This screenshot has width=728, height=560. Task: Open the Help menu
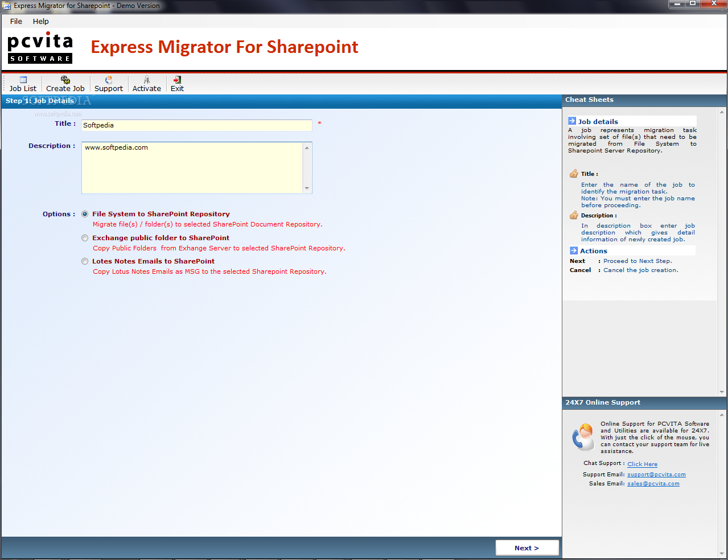tap(40, 21)
